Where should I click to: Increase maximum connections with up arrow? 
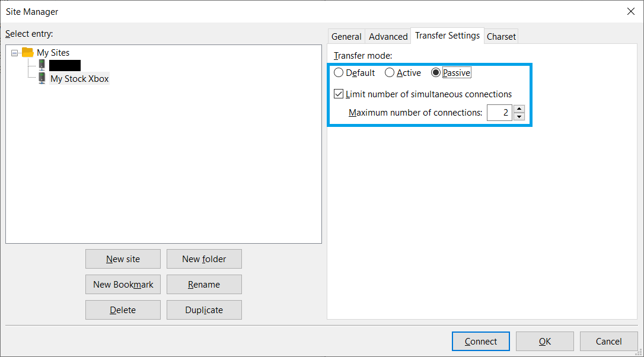(519, 109)
